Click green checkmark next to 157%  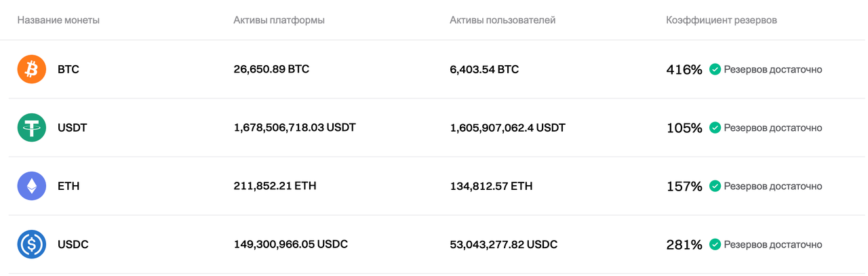pyautogui.click(x=715, y=186)
